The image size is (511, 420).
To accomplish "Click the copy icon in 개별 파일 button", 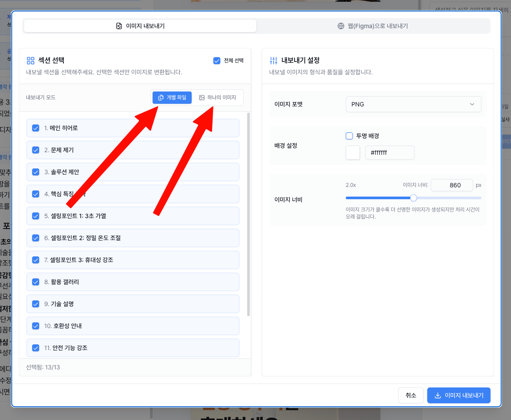I will 161,98.
